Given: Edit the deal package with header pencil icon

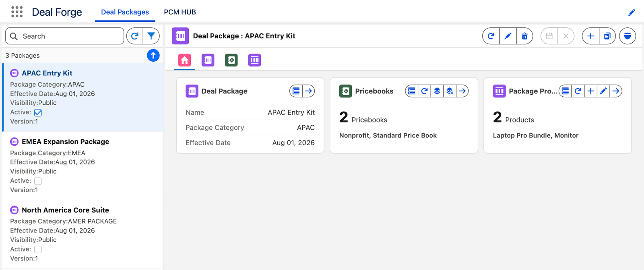Looking at the screenshot, I should [508, 36].
